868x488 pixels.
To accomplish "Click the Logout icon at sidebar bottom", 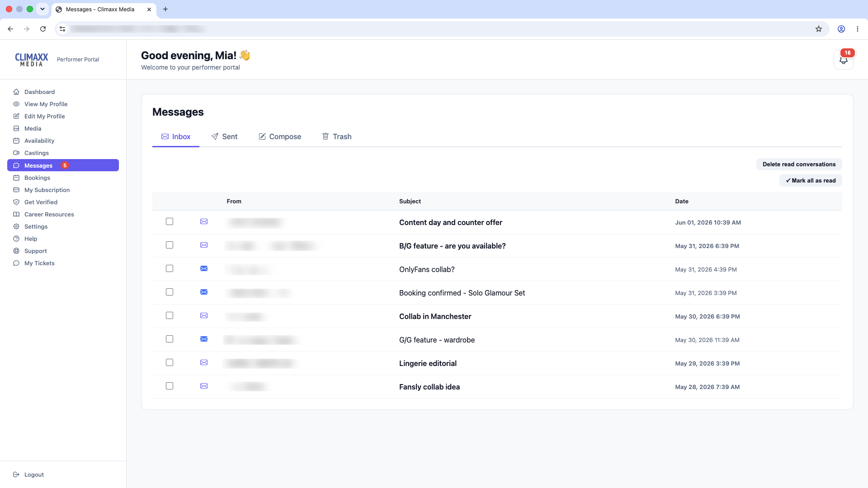I will coord(16,474).
